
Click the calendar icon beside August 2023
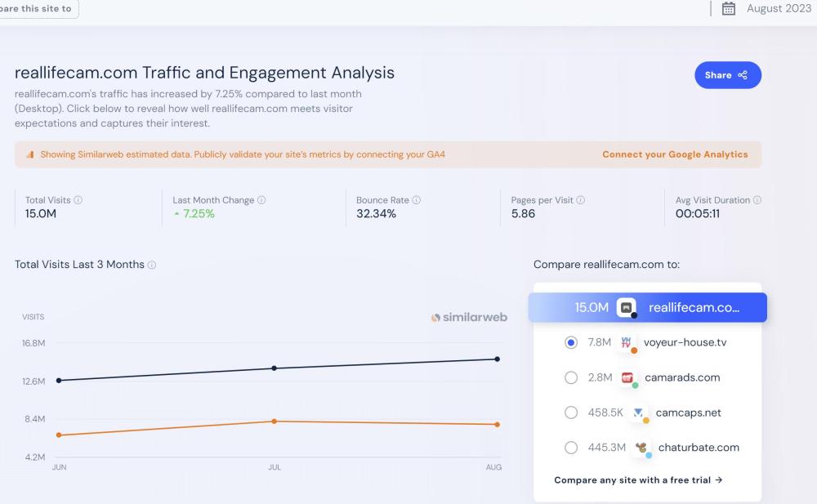730,9
